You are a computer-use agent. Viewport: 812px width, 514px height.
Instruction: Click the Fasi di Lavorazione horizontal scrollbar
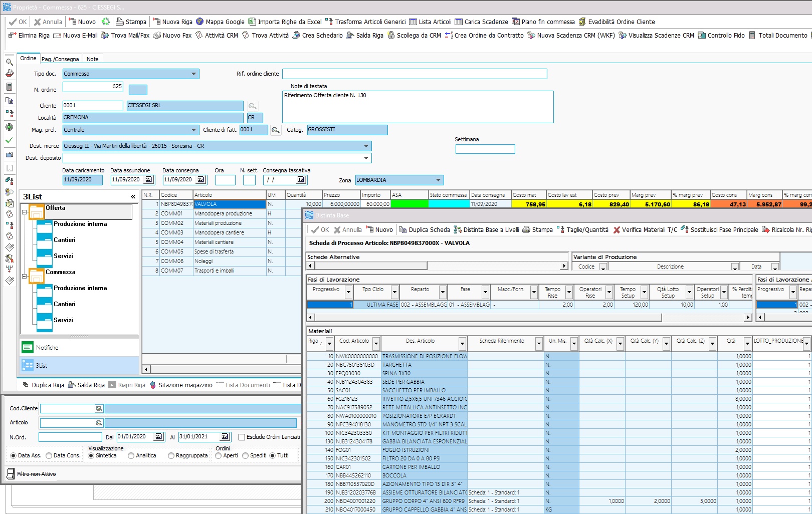[530, 317]
